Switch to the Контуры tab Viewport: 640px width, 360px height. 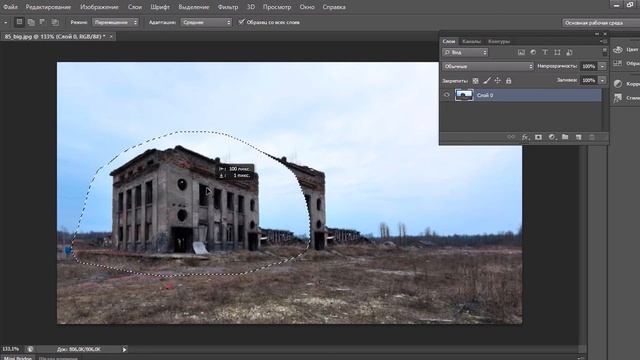click(x=499, y=41)
